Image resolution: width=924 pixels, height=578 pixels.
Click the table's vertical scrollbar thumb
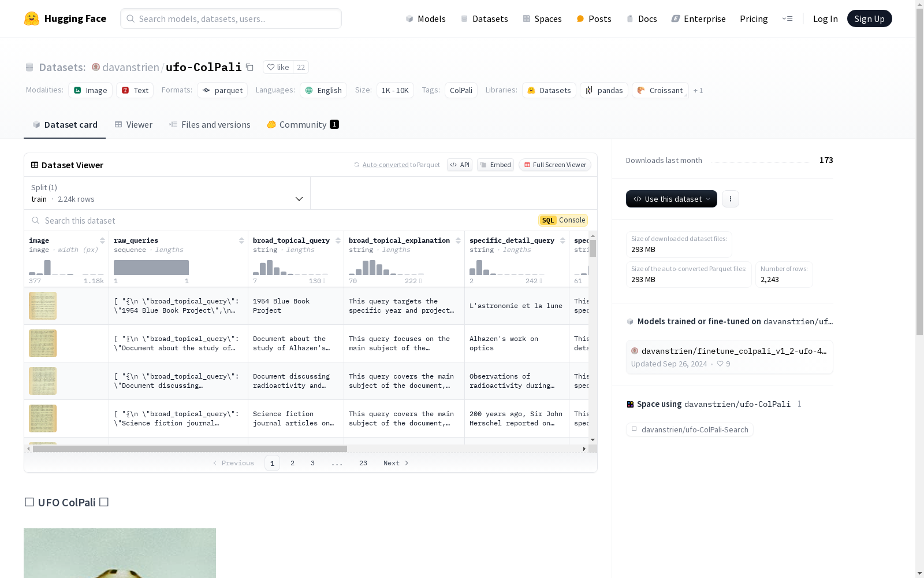(x=593, y=249)
